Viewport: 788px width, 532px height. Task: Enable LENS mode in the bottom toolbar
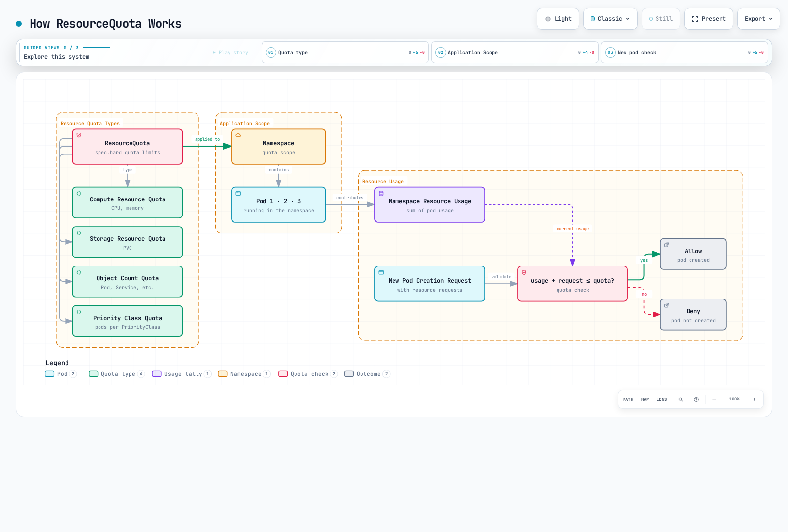(x=662, y=399)
